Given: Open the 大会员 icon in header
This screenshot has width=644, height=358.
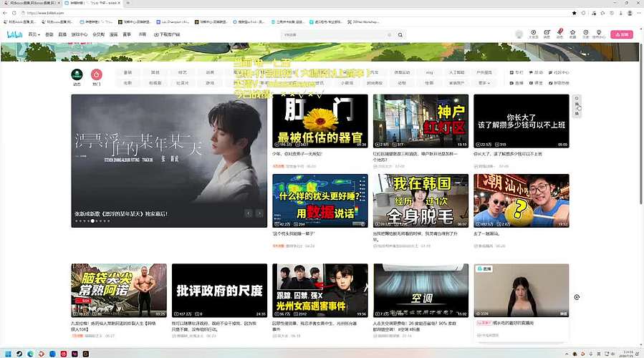Looking at the screenshot, I should pyautogui.click(x=533, y=32).
